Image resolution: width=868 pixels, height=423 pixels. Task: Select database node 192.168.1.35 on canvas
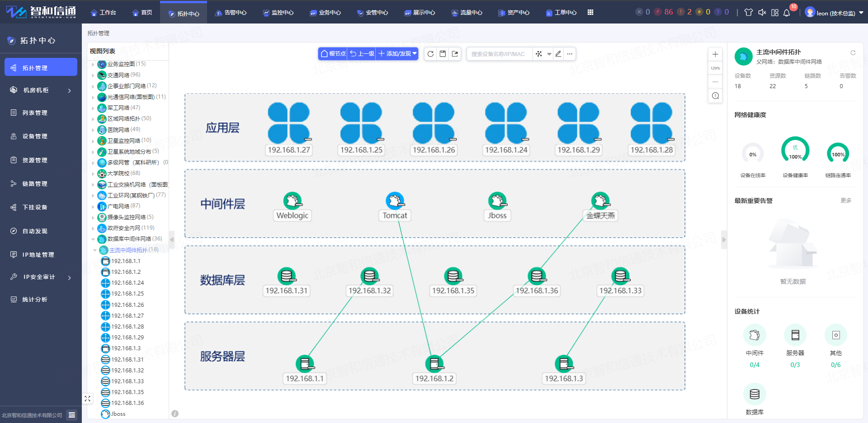click(x=453, y=282)
